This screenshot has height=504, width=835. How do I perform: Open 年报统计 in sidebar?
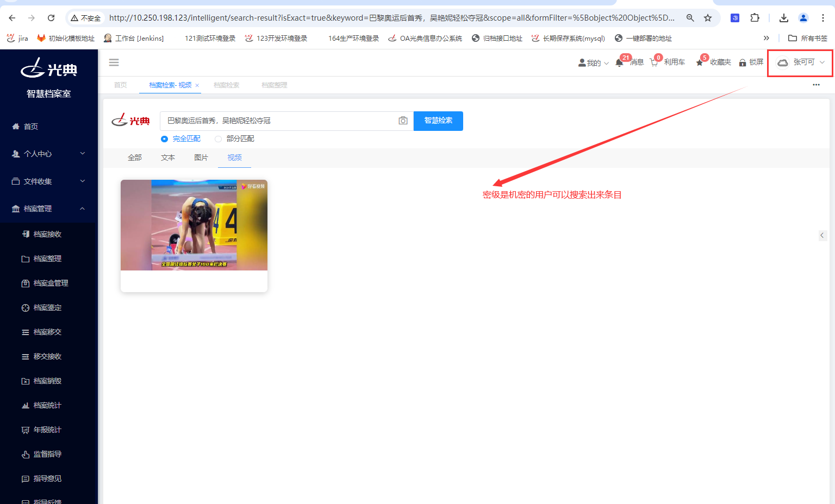pos(47,430)
